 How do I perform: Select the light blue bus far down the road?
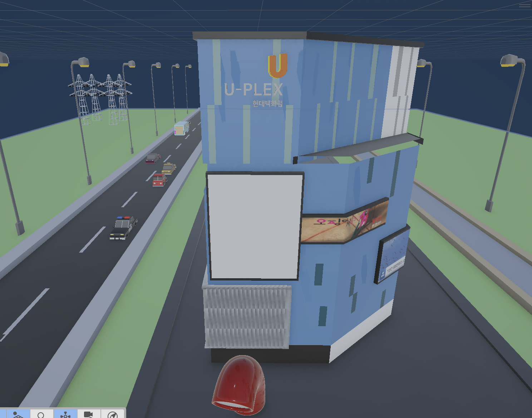182,128
